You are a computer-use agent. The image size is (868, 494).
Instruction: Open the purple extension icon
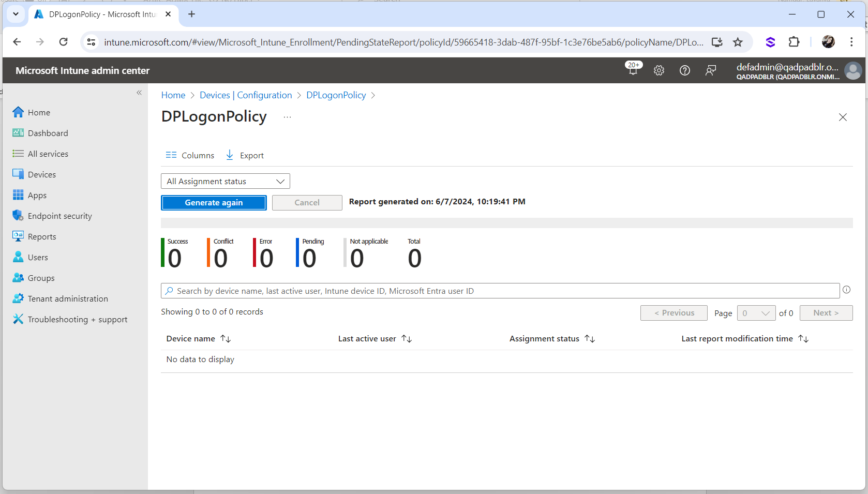click(x=770, y=42)
